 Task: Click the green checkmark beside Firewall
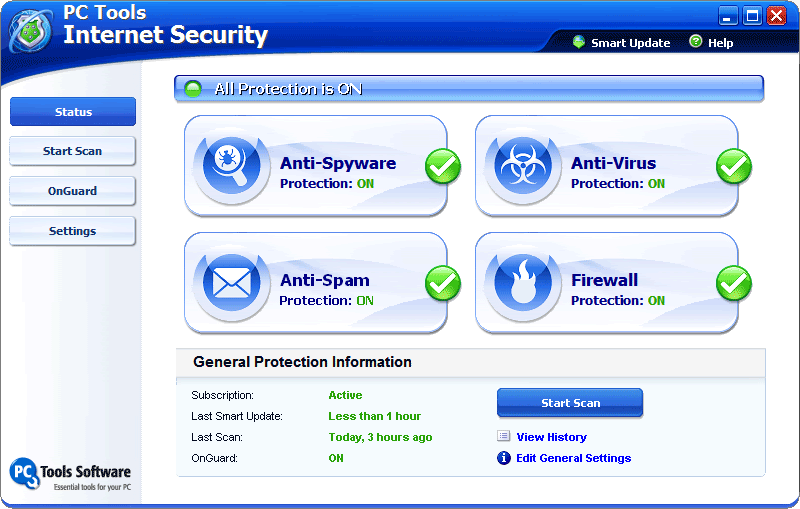click(x=734, y=283)
